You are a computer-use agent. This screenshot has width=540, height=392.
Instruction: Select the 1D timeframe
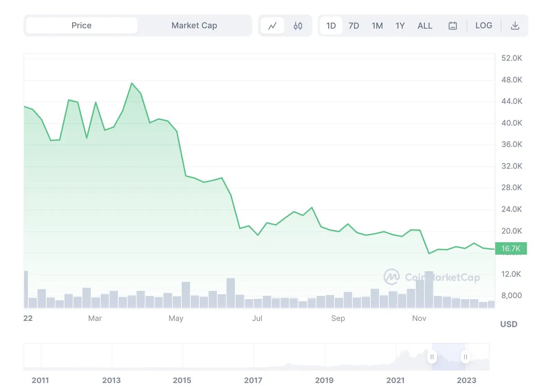coord(331,26)
